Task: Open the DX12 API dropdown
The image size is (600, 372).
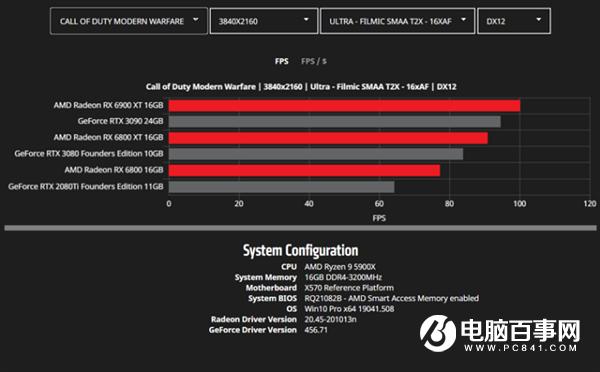Action: coord(514,21)
